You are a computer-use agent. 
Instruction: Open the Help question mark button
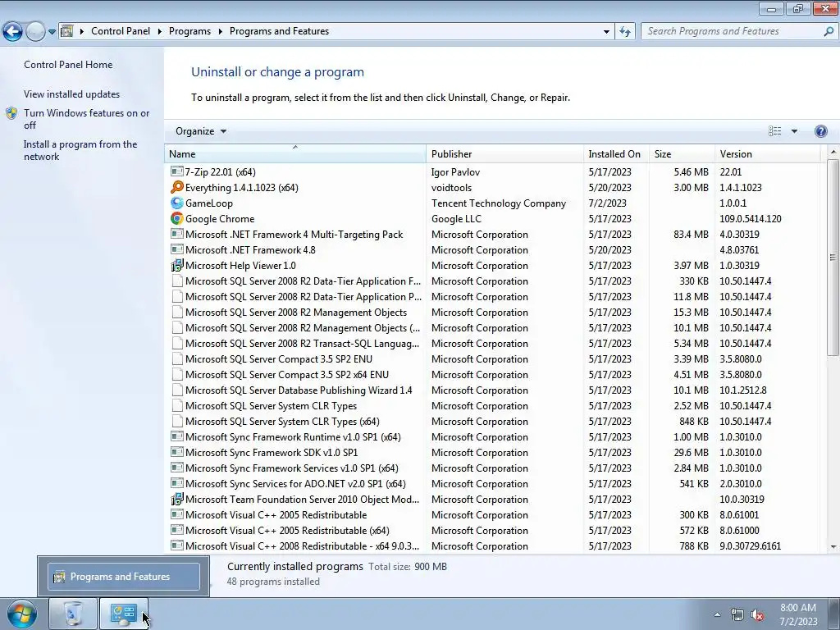(x=820, y=131)
